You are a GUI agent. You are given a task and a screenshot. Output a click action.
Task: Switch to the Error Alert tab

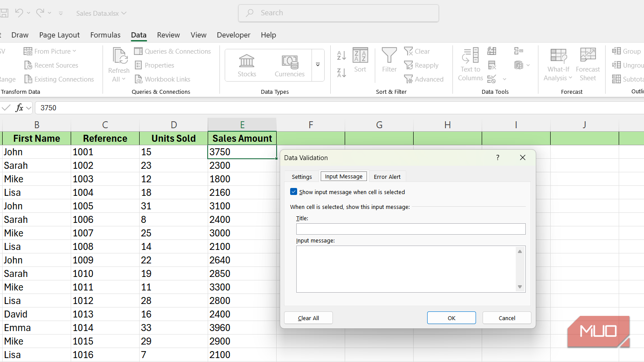(x=387, y=177)
